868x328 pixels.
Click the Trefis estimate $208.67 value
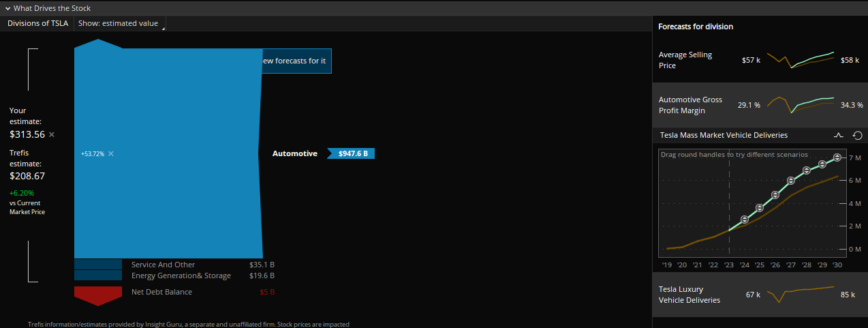coord(27,176)
